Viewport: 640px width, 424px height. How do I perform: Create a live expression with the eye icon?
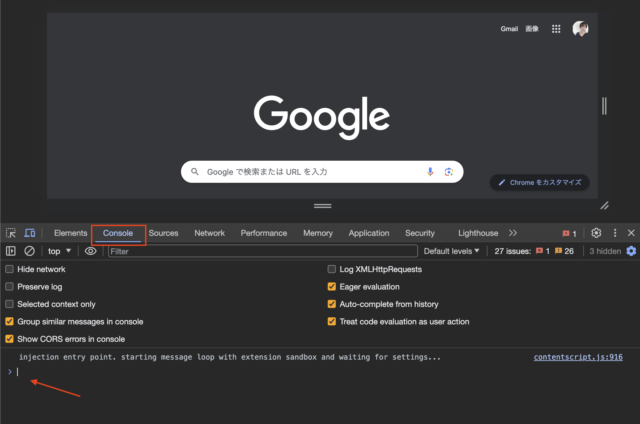(90, 251)
